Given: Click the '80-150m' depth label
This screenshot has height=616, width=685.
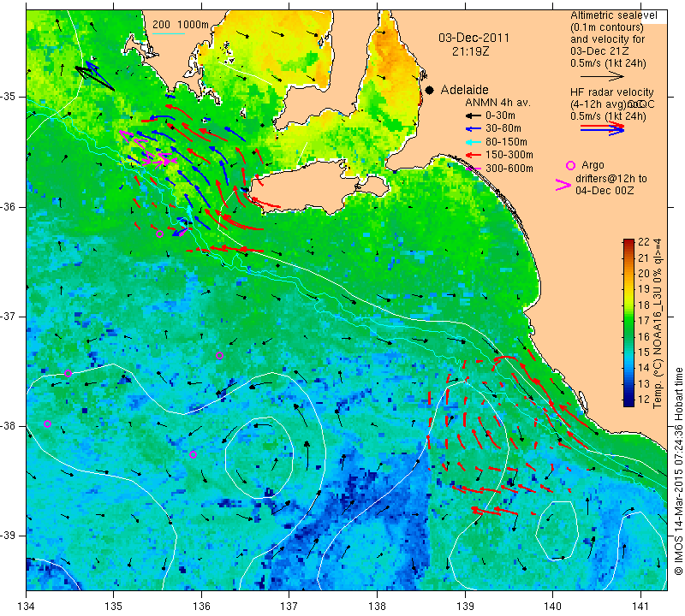Looking at the screenshot, I should coord(506,142).
